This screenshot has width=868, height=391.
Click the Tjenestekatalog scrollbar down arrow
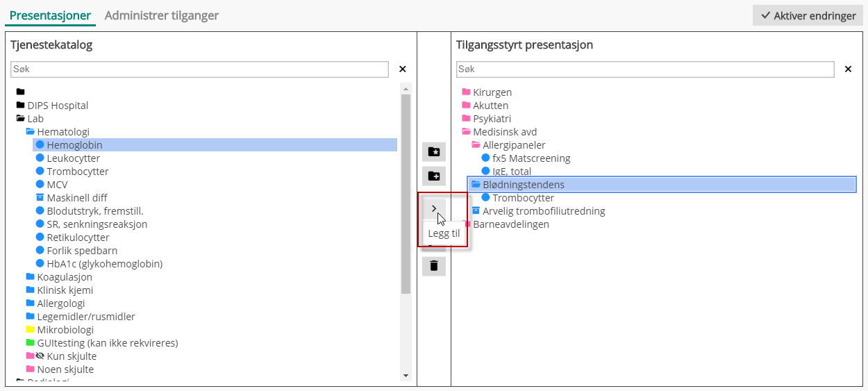406,376
